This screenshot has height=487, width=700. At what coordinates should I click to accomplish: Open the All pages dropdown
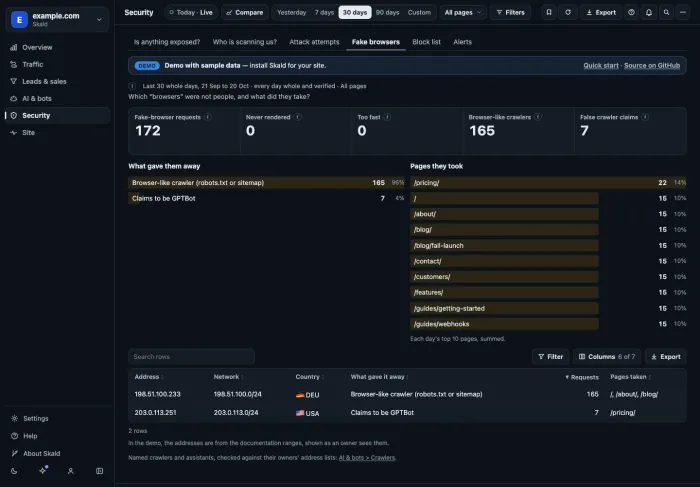click(463, 12)
